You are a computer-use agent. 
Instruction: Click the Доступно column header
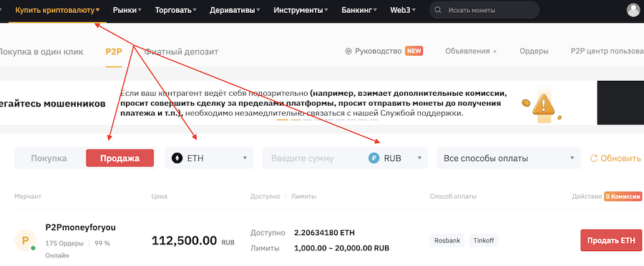coord(265,197)
